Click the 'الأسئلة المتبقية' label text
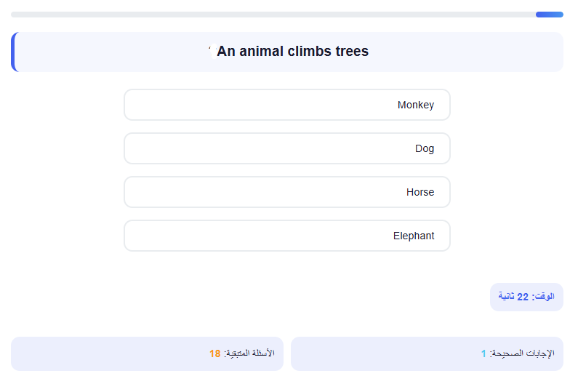 tap(249, 353)
